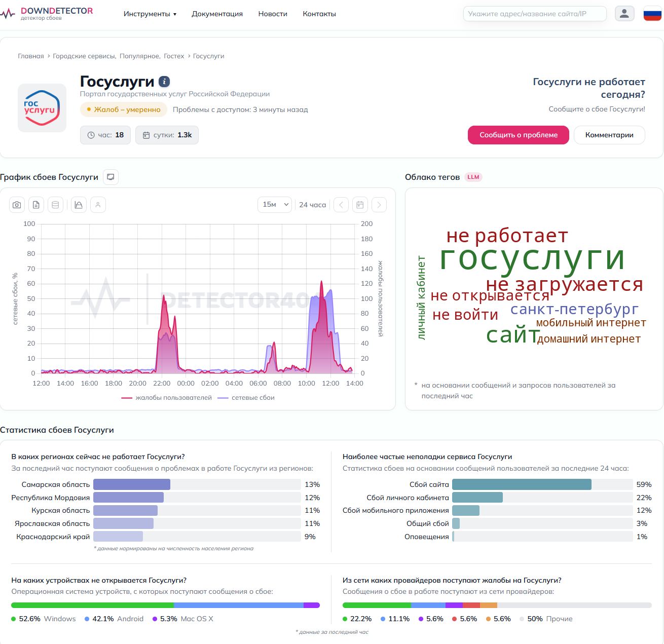Click the info icon next to Госуслуги title

[x=164, y=82]
